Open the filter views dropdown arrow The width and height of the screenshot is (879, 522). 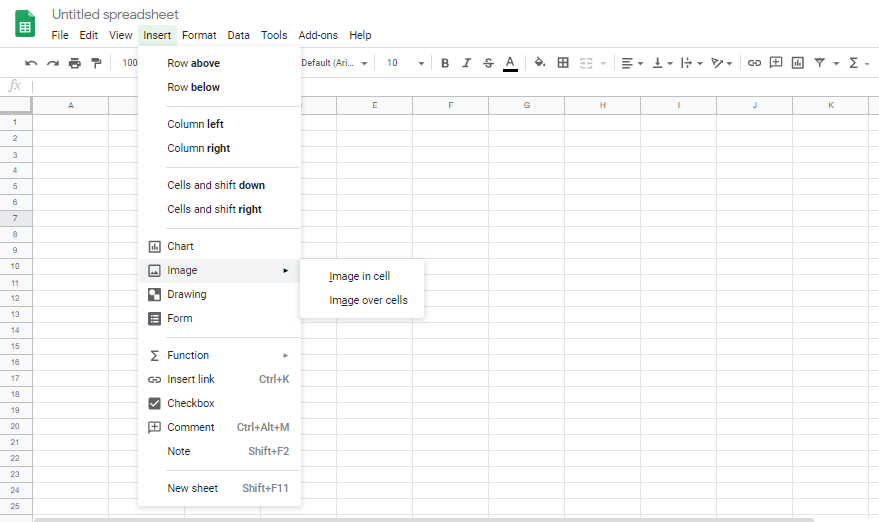pyautogui.click(x=836, y=63)
